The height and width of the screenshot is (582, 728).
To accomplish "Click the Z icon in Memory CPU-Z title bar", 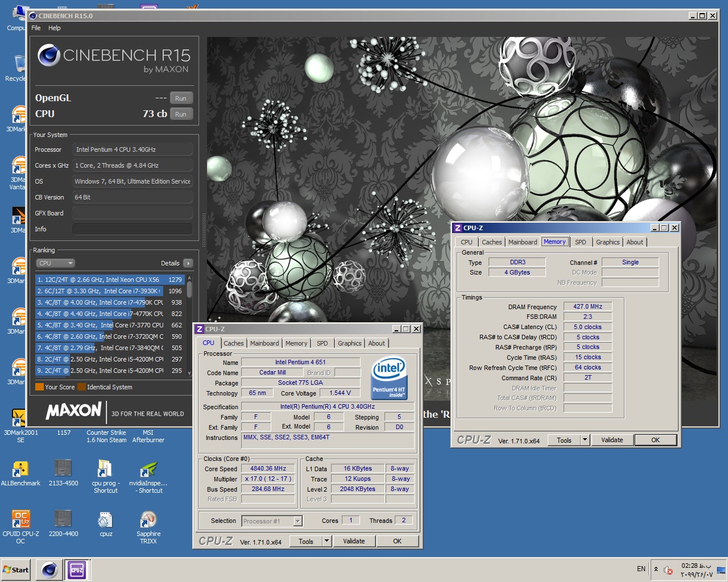I will pos(457,228).
